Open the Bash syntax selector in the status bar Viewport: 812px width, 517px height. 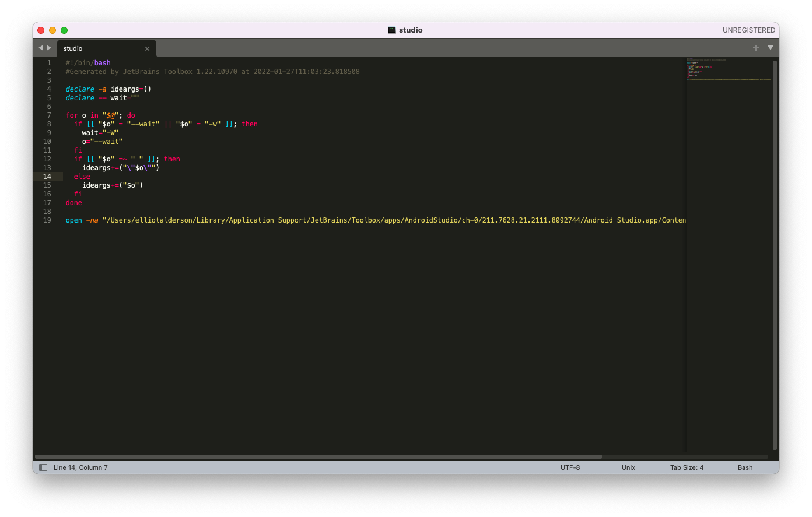[x=745, y=467]
